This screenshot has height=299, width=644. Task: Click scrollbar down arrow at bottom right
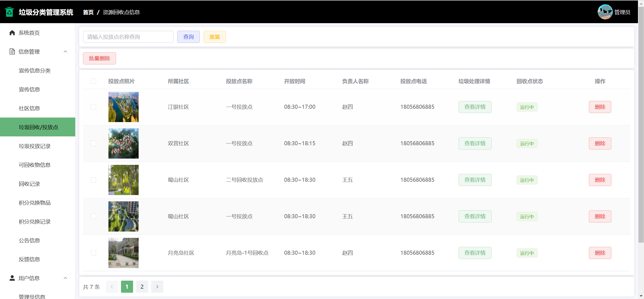(x=641, y=296)
